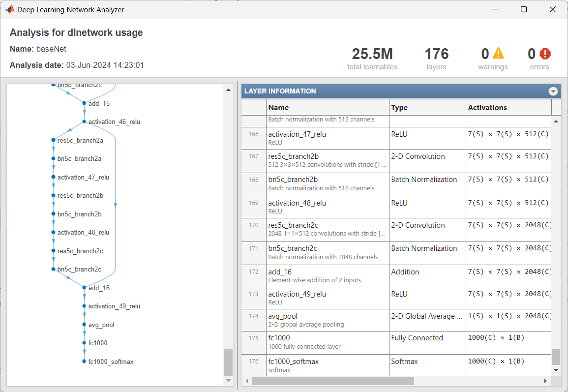
Task: Click the table vertical scroll up arrow
Action: coord(556,121)
